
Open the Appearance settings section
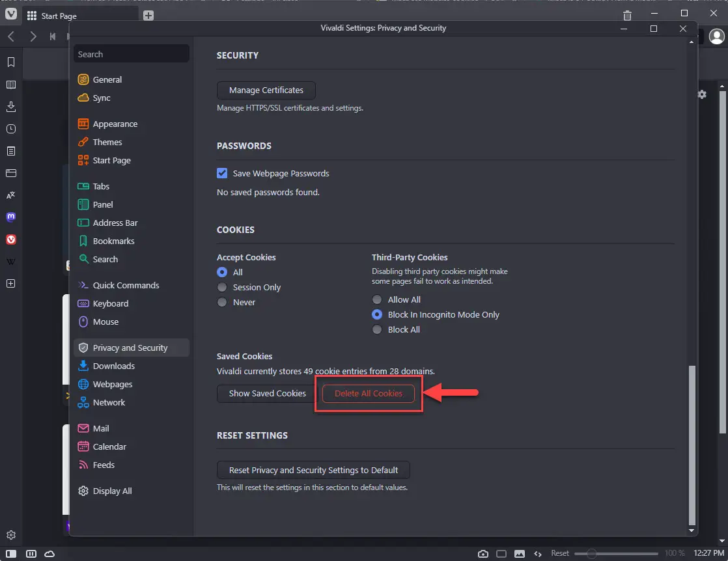[x=115, y=124]
